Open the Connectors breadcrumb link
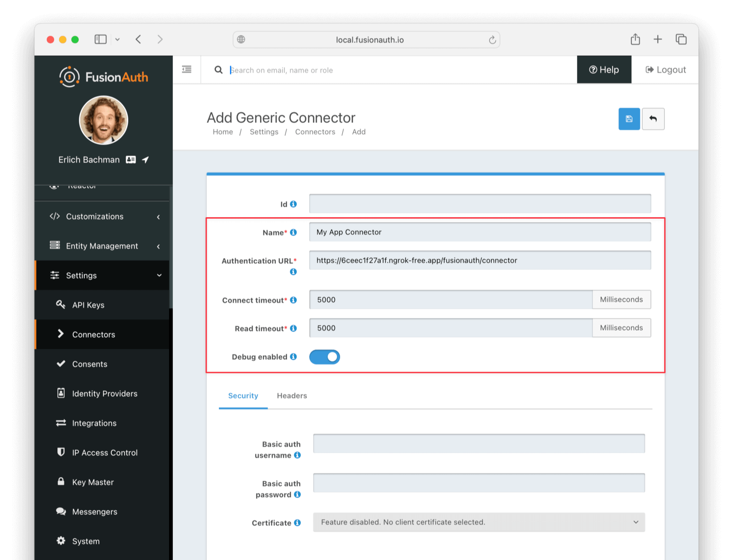Image resolution: width=733 pixels, height=560 pixels. (315, 132)
